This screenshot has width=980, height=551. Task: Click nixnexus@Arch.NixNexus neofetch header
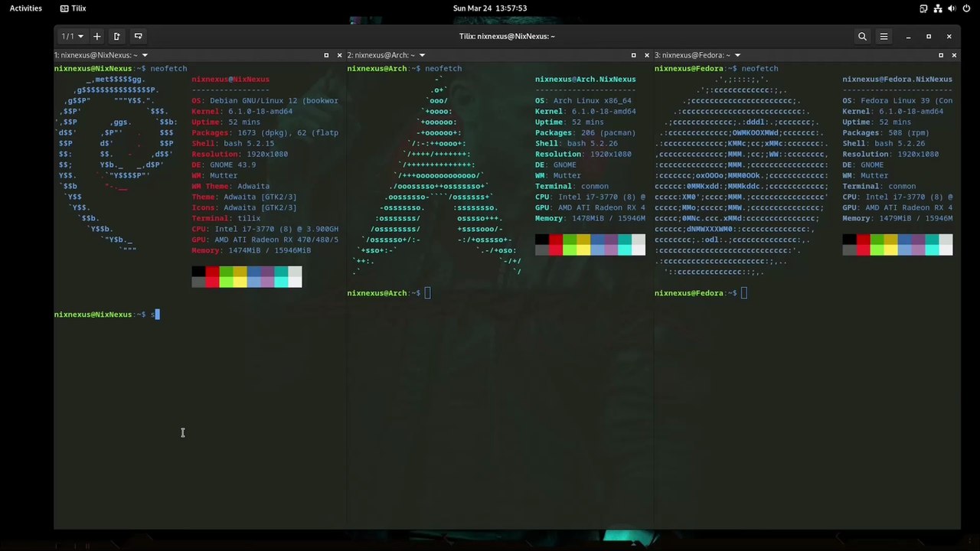(586, 79)
